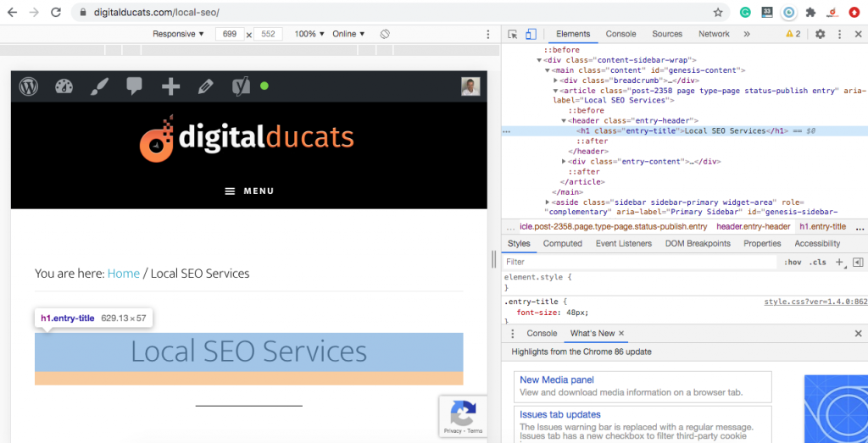
Task: Open the Online throttling dropdown
Action: click(348, 34)
